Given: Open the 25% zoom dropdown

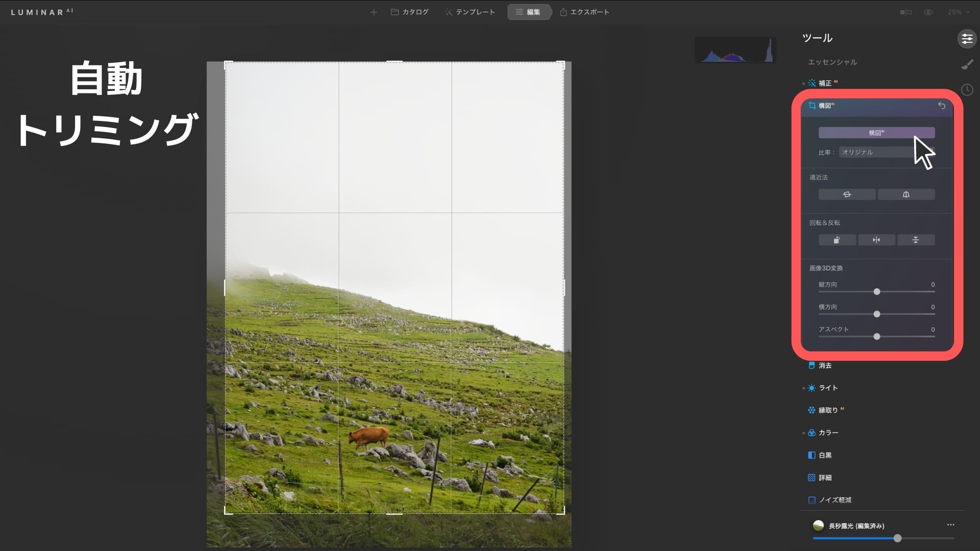Looking at the screenshot, I should click(x=959, y=12).
